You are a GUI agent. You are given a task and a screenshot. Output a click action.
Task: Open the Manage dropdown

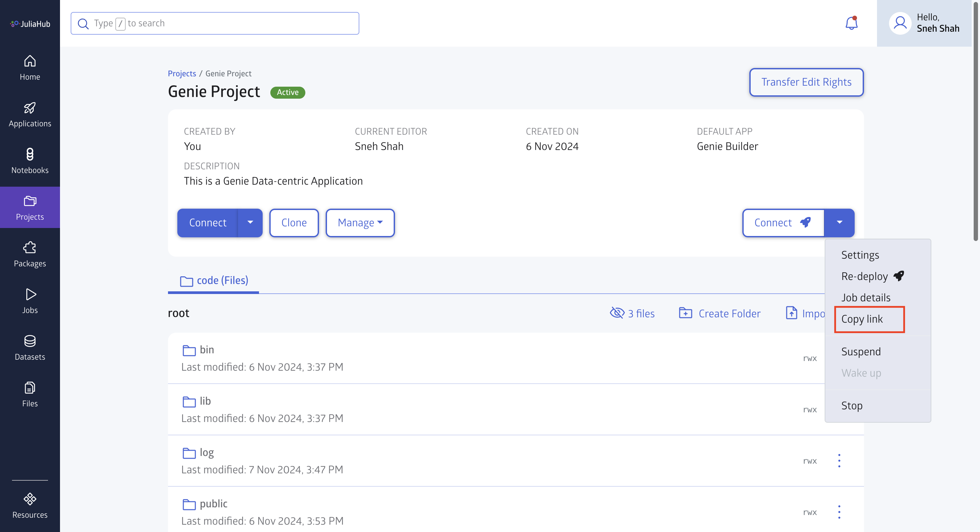(360, 223)
